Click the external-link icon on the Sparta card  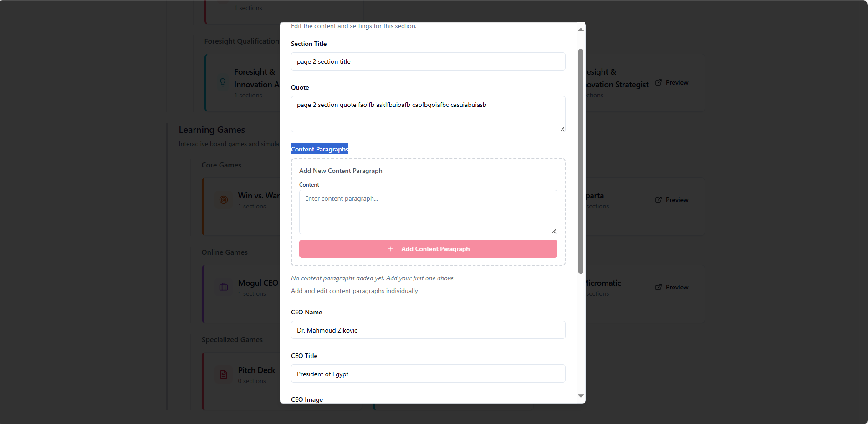coord(659,200)
